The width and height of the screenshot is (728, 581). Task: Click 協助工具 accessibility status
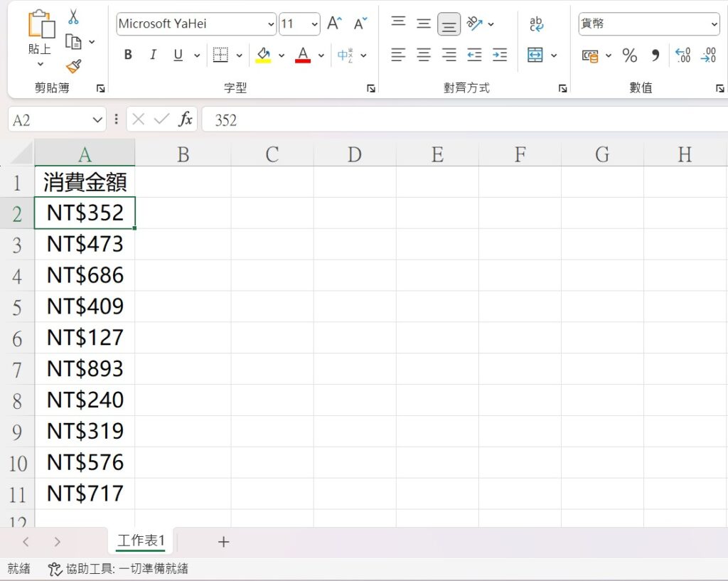[x=119, y=568]
